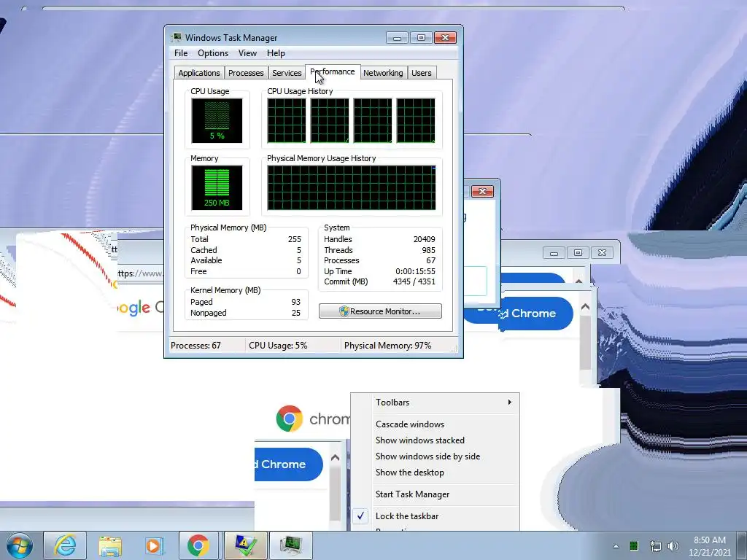
Task: Show hidden tray icons arrow
Action: tap(616, 546)
